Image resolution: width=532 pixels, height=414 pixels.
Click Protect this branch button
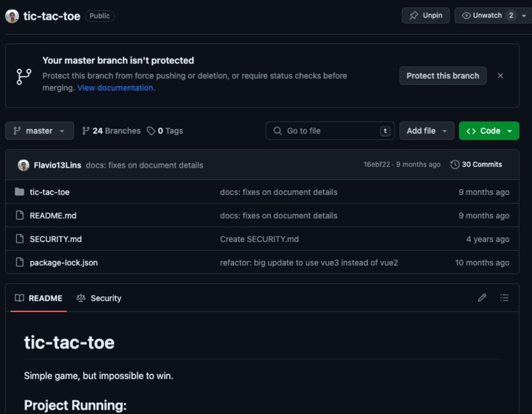[x=443, y=76]
